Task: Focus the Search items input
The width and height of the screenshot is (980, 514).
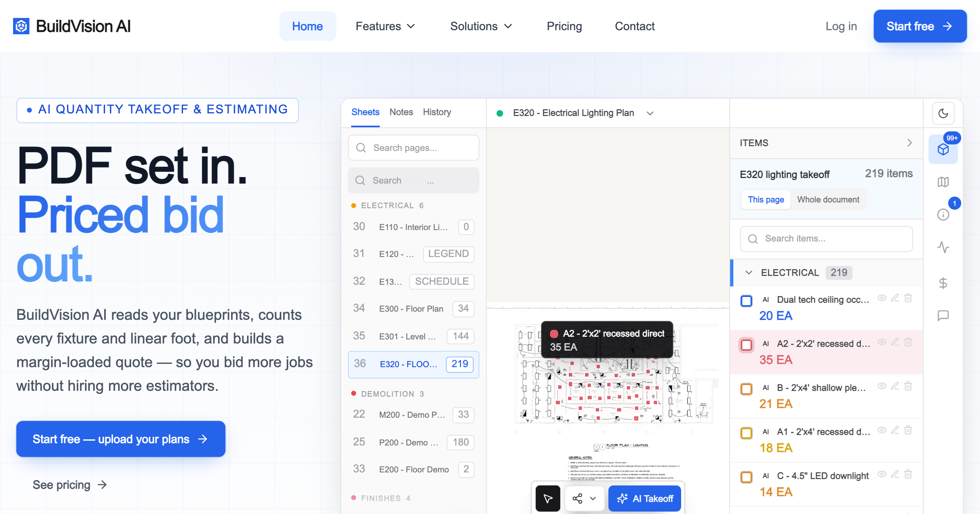Action: point(826,239)
